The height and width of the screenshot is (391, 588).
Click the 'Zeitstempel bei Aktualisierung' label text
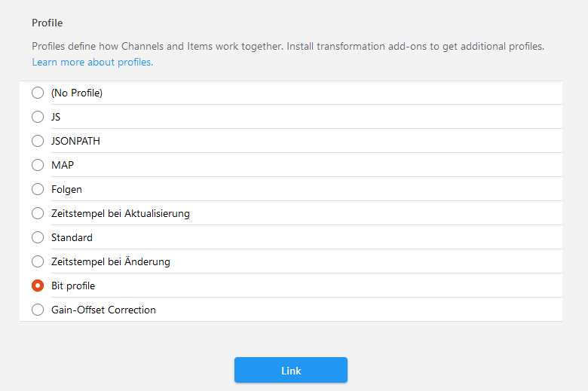point(120,213)
